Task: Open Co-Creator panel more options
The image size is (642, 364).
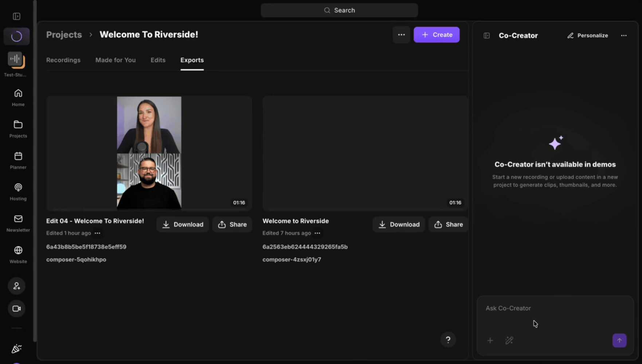Action: click(x=624, y=36)
